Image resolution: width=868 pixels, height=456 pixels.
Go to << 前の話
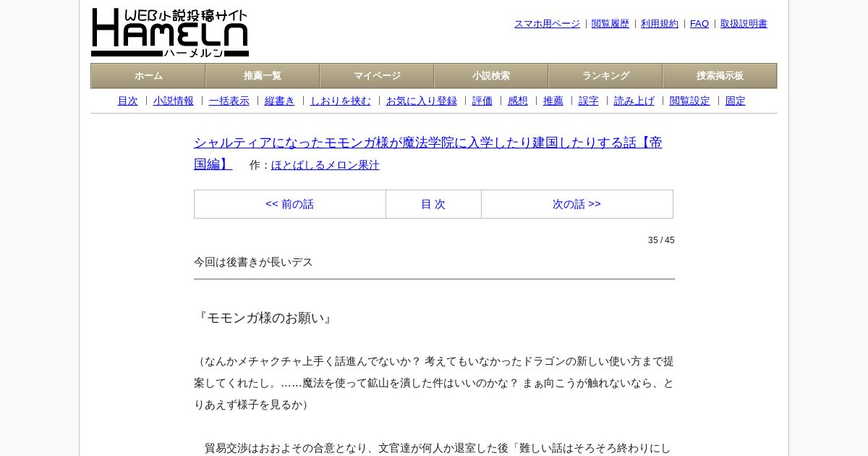point(290,204)
